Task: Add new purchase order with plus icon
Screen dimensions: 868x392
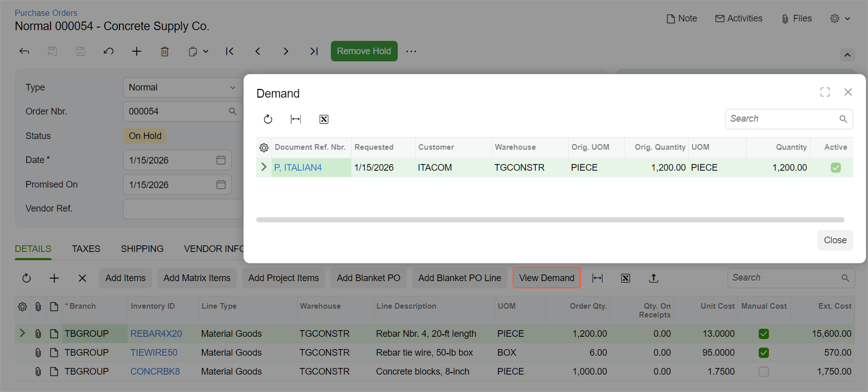Action: tap(137, 51)
